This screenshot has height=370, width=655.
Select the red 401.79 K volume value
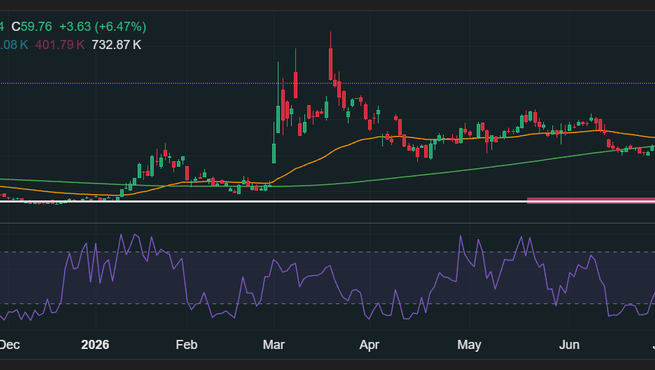click(60, 45)
